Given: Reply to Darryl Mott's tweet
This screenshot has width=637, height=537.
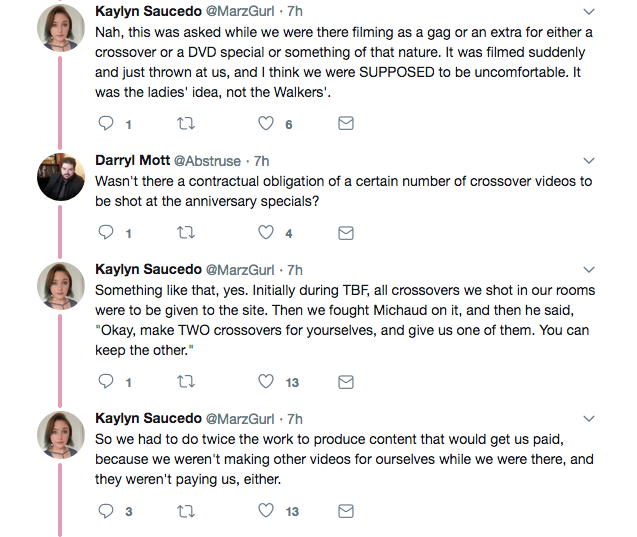Looking at the screenshot, I should (107, 233).
